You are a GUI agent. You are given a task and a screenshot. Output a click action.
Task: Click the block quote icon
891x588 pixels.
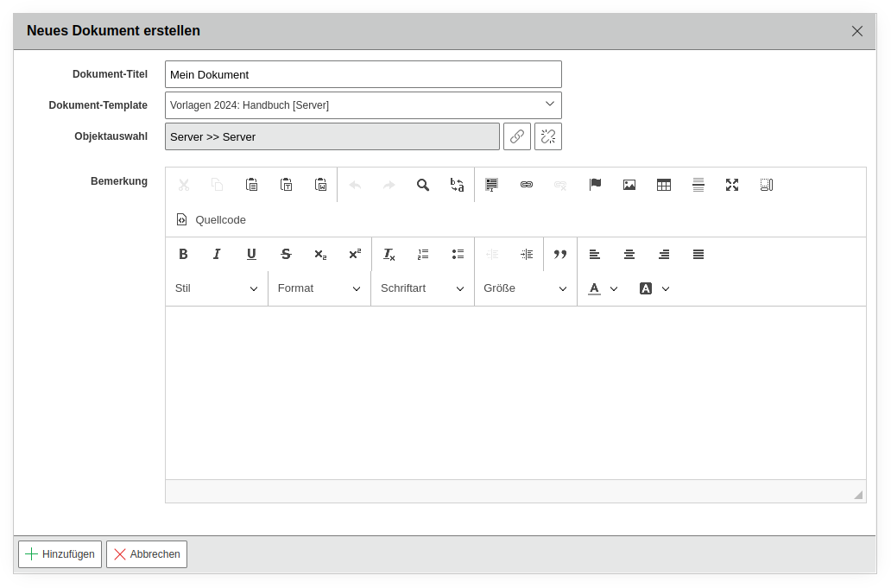tap(560, 254)
